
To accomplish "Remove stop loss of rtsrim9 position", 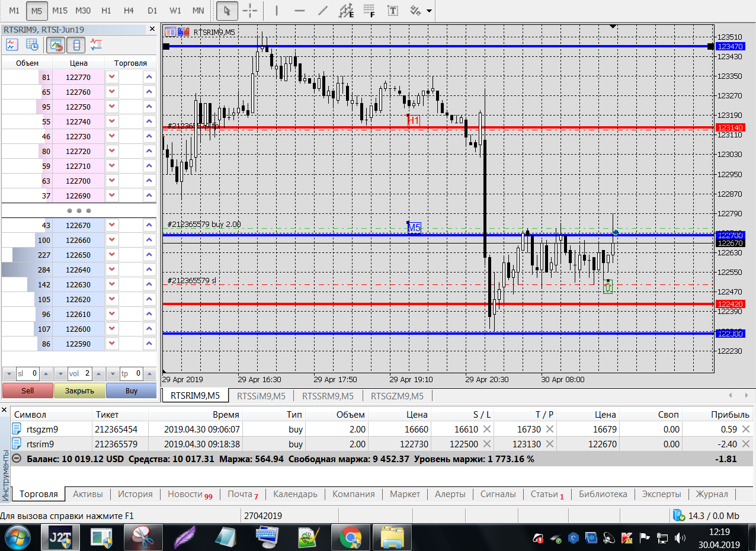I will (487, 444).
